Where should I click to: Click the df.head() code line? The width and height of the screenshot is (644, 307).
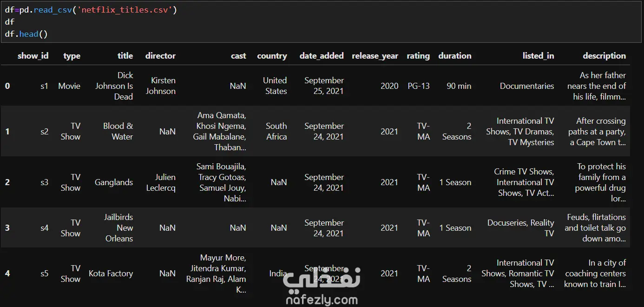click(x=26, y=34)
